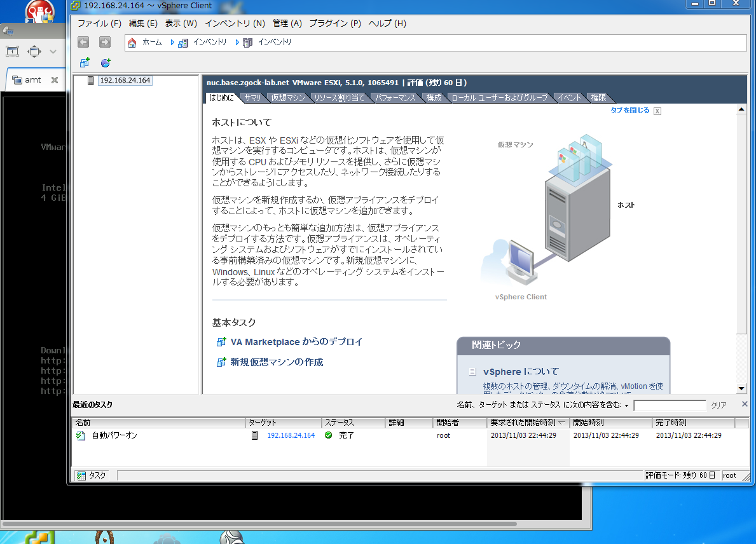Click the forward navigation arrow

(105, 43)
